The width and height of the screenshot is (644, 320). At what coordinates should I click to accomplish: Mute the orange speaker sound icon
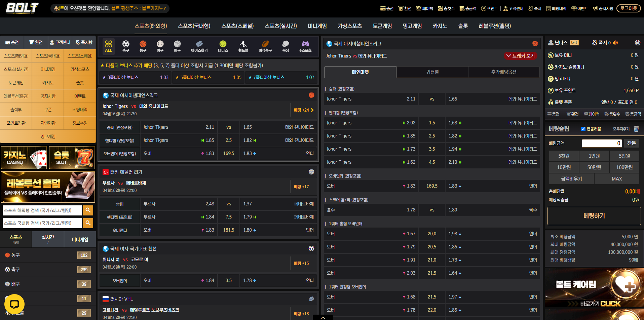click(615, 43)
